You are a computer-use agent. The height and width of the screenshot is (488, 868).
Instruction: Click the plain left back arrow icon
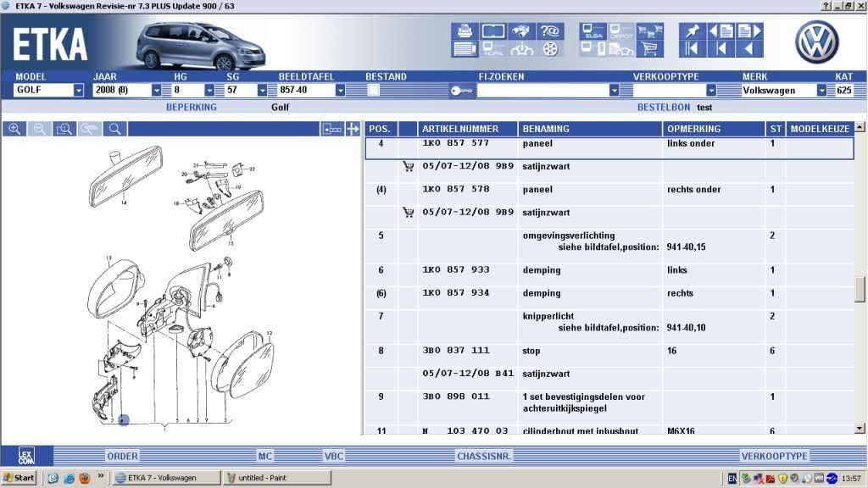(x=749, y=49)
